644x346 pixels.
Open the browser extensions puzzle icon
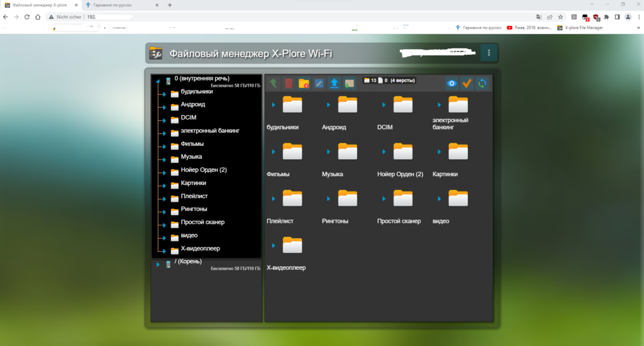(606, 17)
